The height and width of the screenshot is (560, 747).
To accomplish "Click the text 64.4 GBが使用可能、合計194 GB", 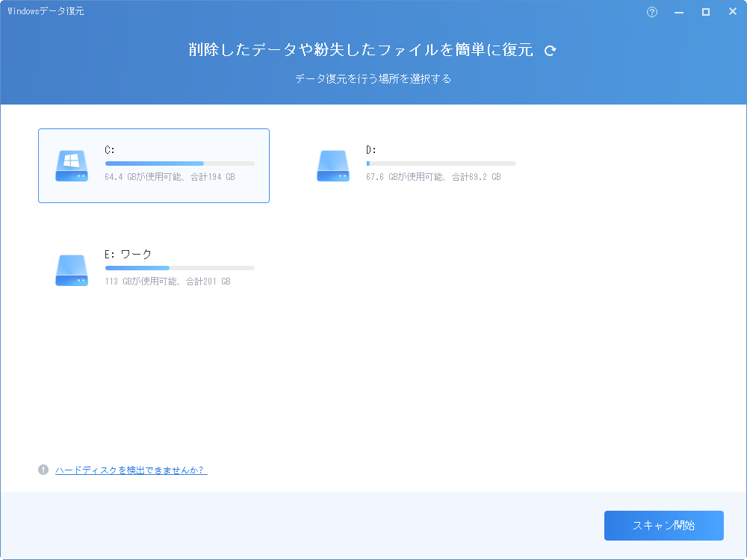I will click(x=170, y=177).
